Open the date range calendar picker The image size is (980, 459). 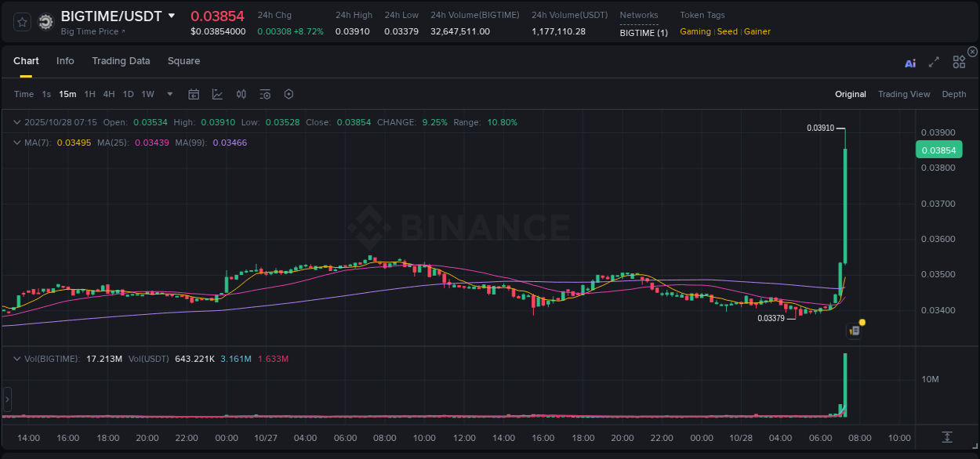[194, 94]
